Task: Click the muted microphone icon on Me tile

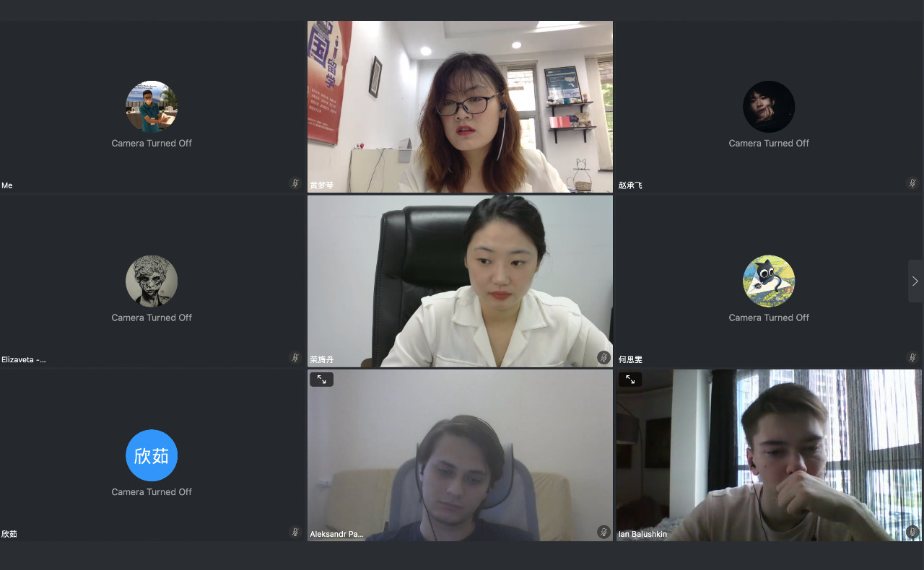Action: tap(295, 183)
